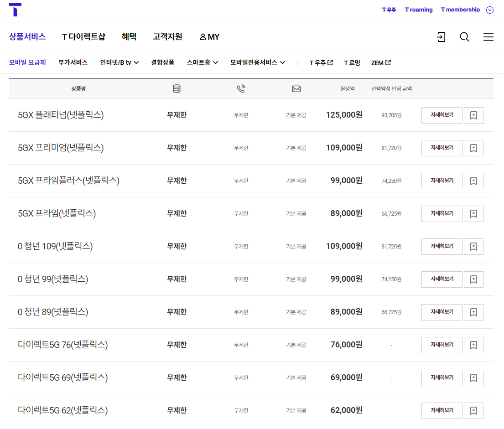Click the message envelope column icon
Screen dimensions: 504x429
pos(296,89)
